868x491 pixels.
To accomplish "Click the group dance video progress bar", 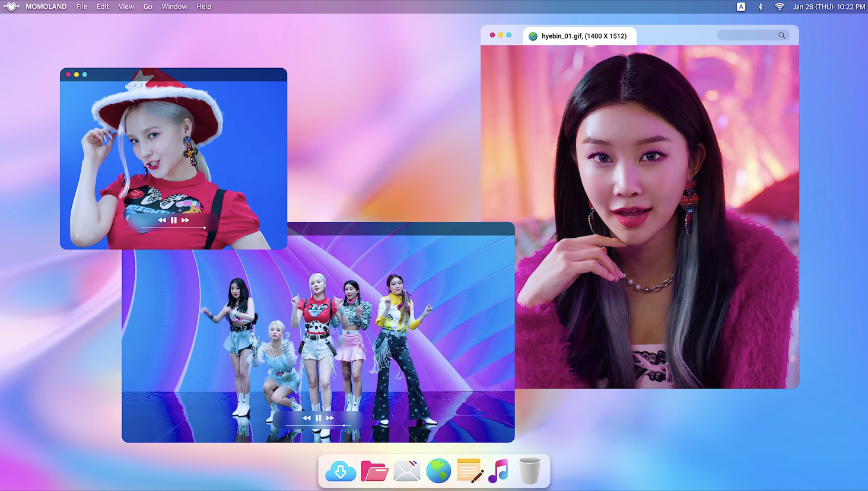I will point(319,425).
